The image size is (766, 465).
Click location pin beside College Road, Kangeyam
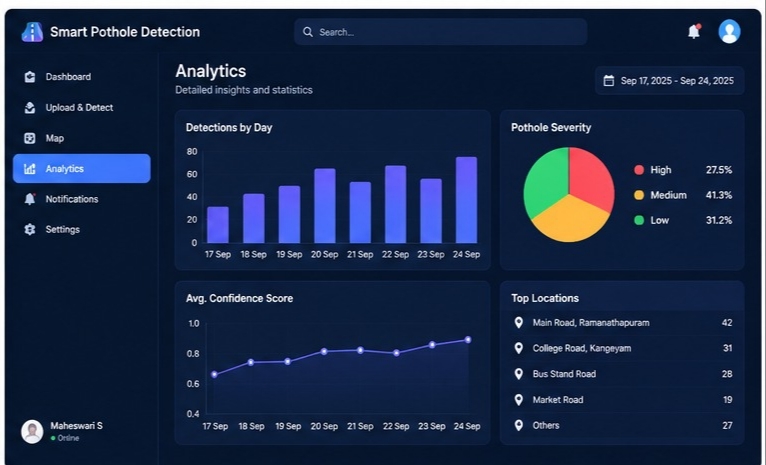pyautogui.click(x=519, y=348)
